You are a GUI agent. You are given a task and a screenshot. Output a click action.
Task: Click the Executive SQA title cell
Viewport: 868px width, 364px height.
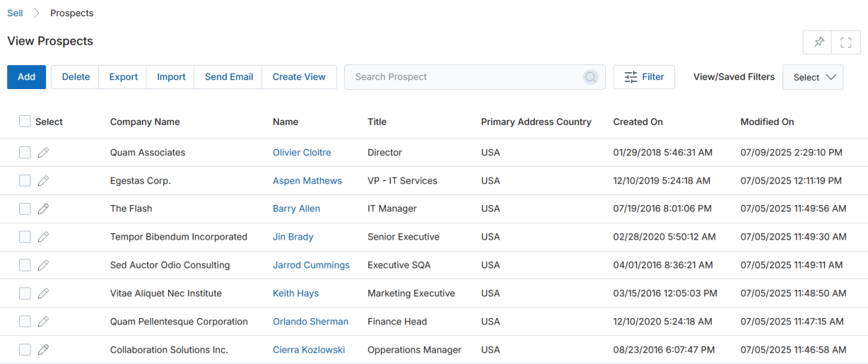(x=399, y=265)
